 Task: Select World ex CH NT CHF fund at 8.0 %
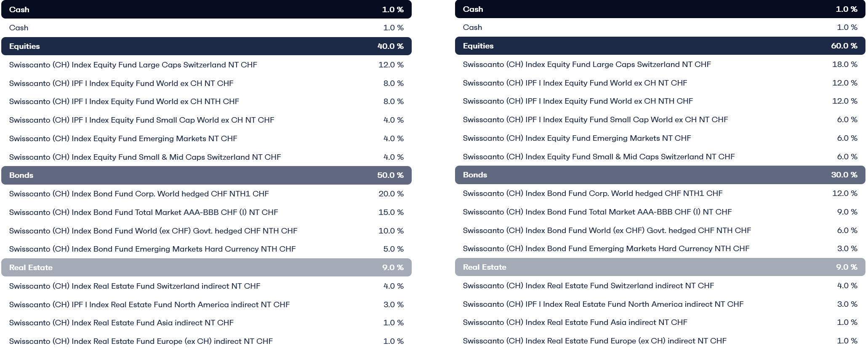(x=121, y=83)
